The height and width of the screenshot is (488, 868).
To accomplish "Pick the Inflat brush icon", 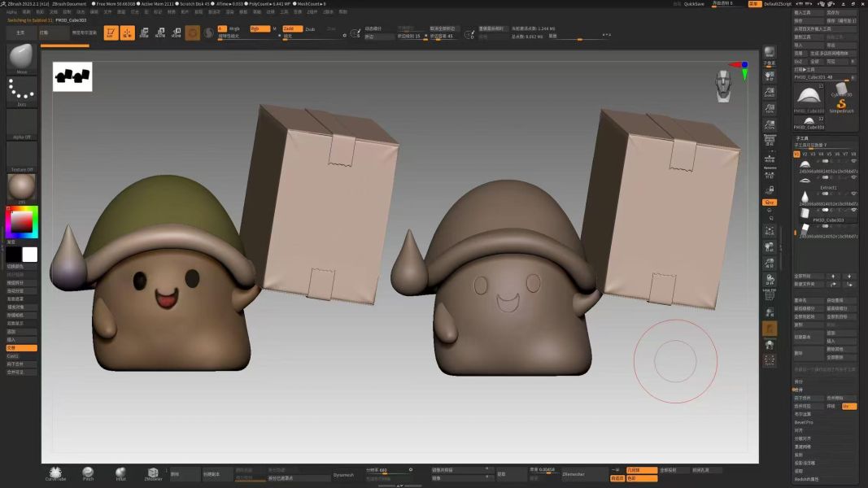I will [x=120, y=473].
